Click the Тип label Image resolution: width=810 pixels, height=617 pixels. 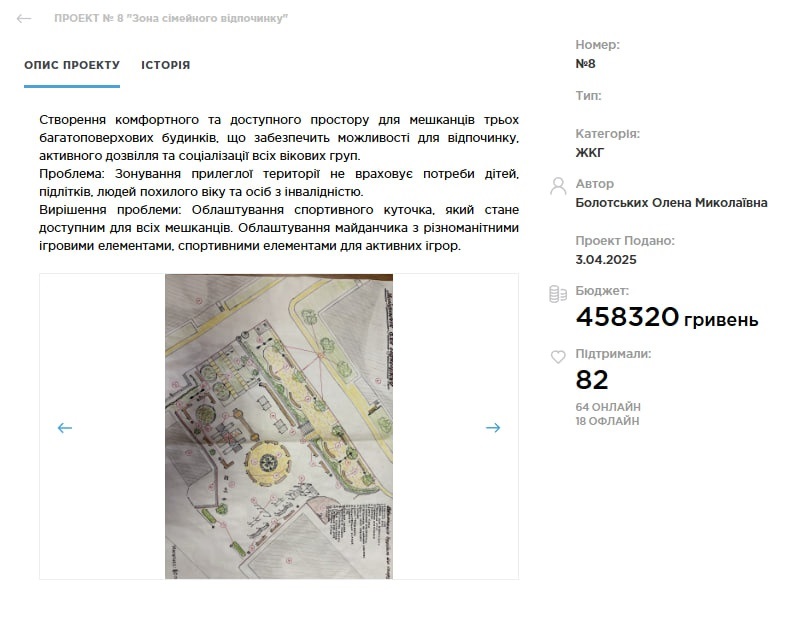(x=588, y=96)
